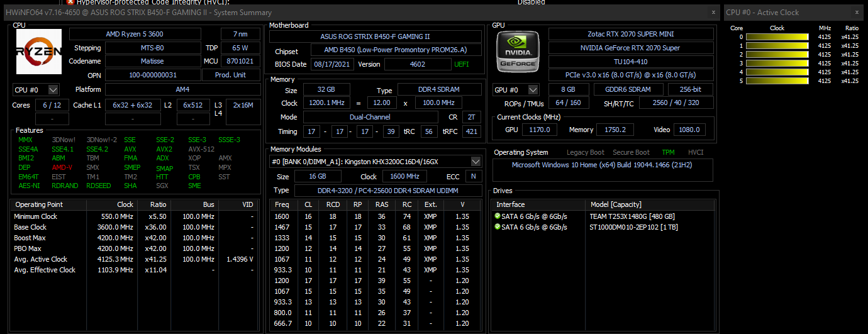Click the ECC N indicator field
This screenshot has height=334, width=868.
pos(473,177)
